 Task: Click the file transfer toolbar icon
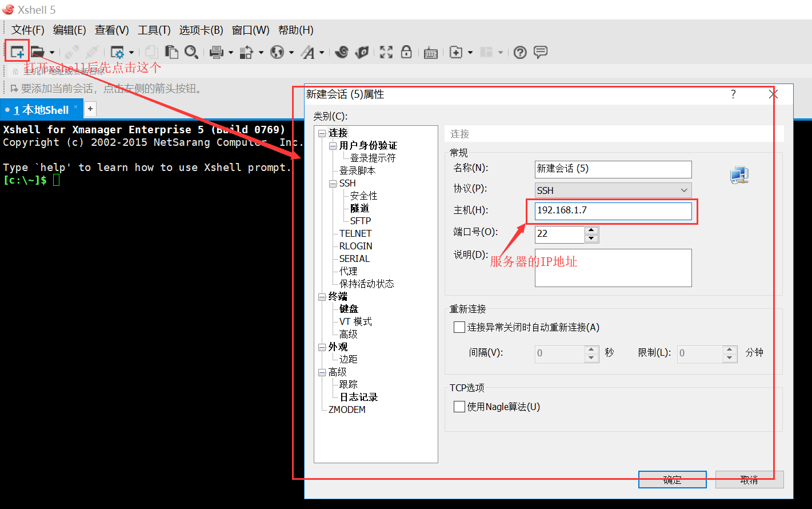click(x=246, y=52)
